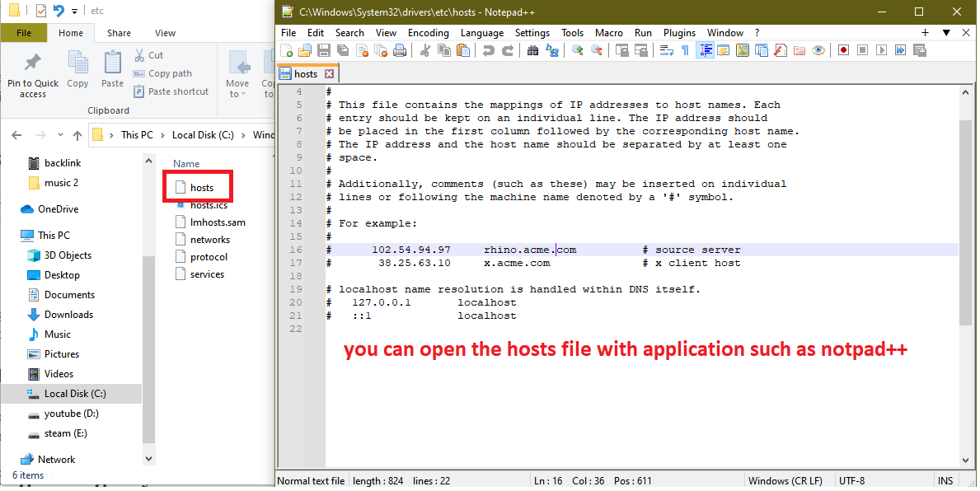Open Replace dialog toolbar icon
980x491 pixels.
[552, 50]
